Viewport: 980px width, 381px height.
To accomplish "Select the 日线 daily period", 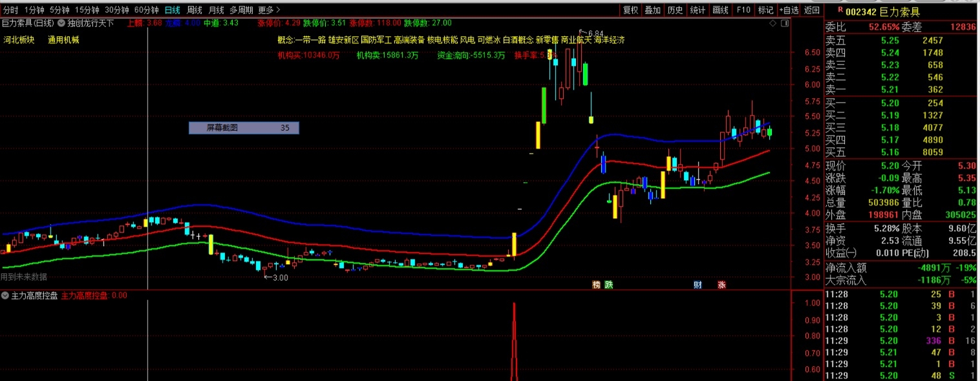I will point(173,10).
